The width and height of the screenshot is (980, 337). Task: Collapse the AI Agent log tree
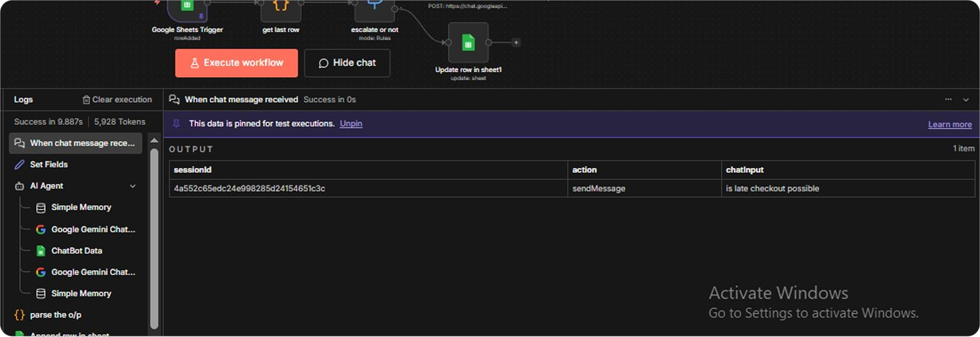coord(133,186)
